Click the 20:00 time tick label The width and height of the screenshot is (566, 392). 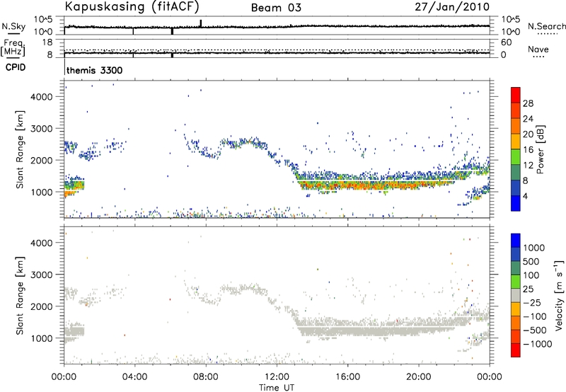pyautogui.click(x=419, y=377)
